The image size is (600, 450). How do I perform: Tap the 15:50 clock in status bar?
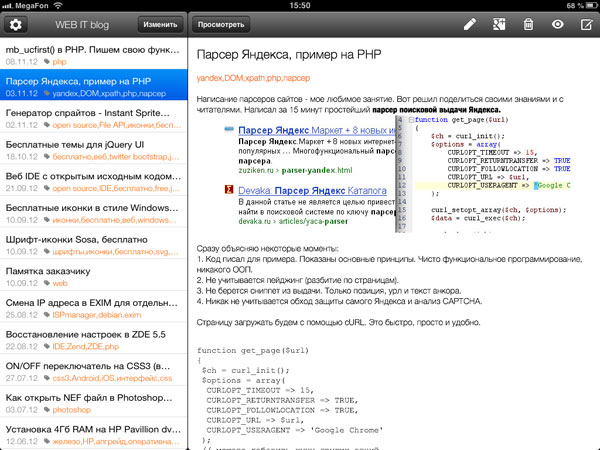(x=300, y=5)
